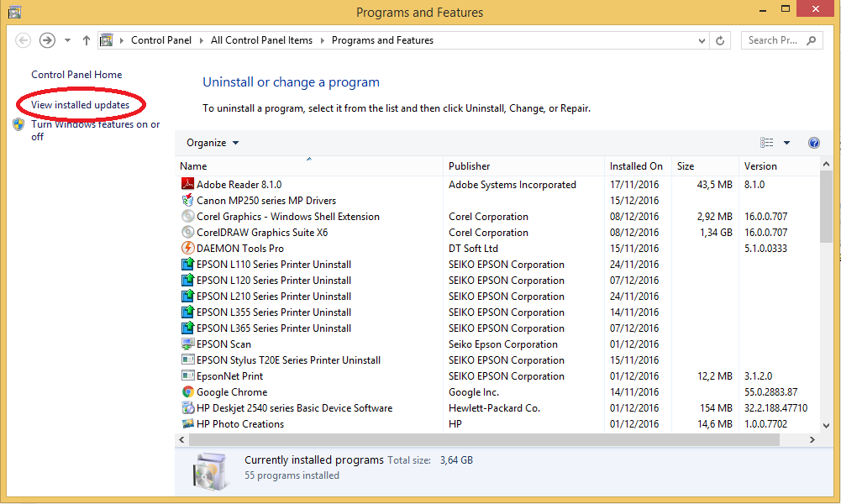Open the blue help question mark icon

click(813, 143)
